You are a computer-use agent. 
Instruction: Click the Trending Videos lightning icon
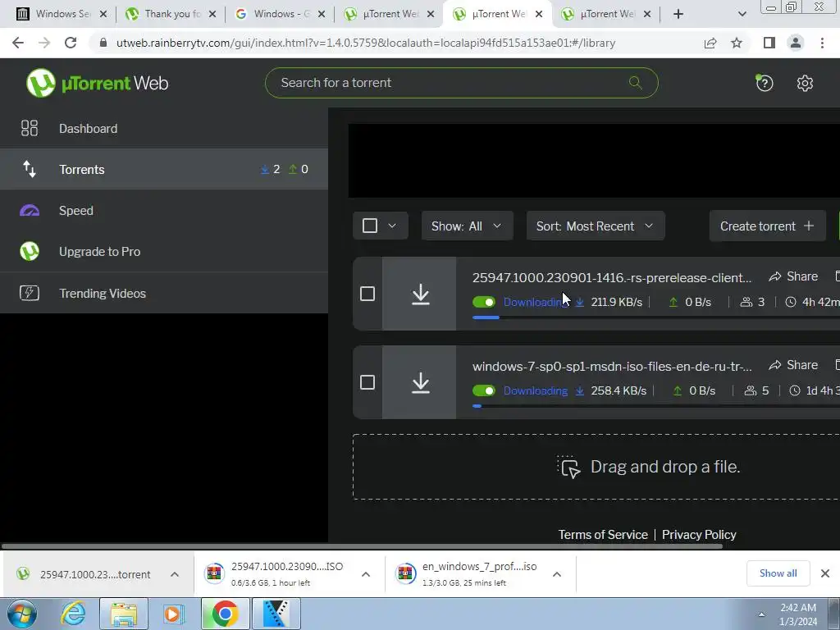30,293
